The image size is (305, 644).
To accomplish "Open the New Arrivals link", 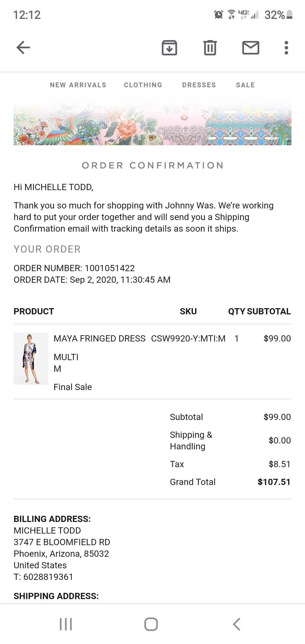I will (78, 85).
